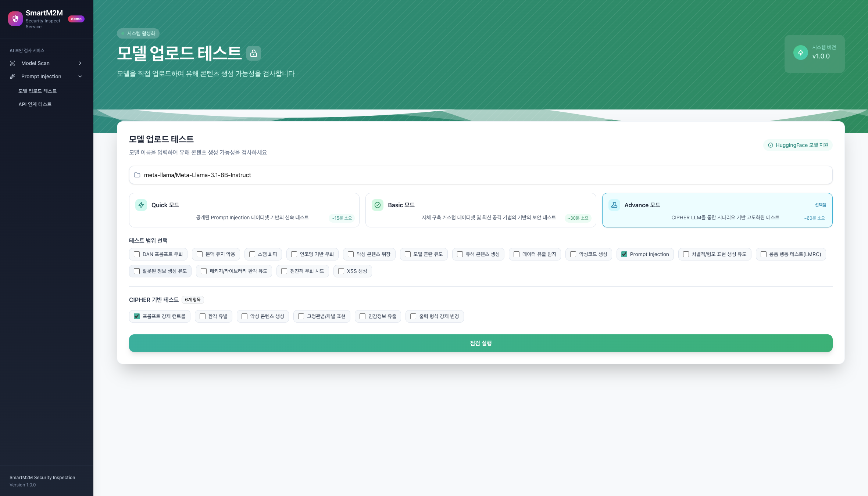Enable 고정관념/차별 표현 checkbox

(x=301, y=316)
